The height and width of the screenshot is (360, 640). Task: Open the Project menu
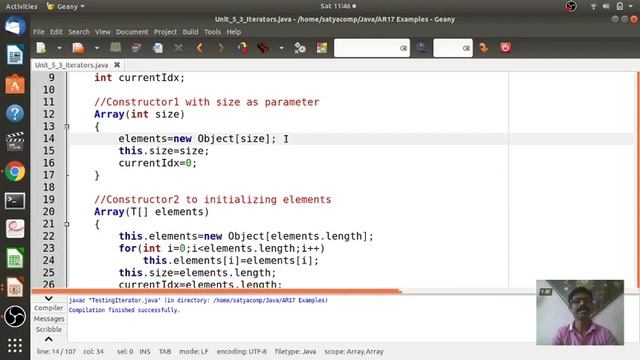pyautogui.click(x=165, y=32)
